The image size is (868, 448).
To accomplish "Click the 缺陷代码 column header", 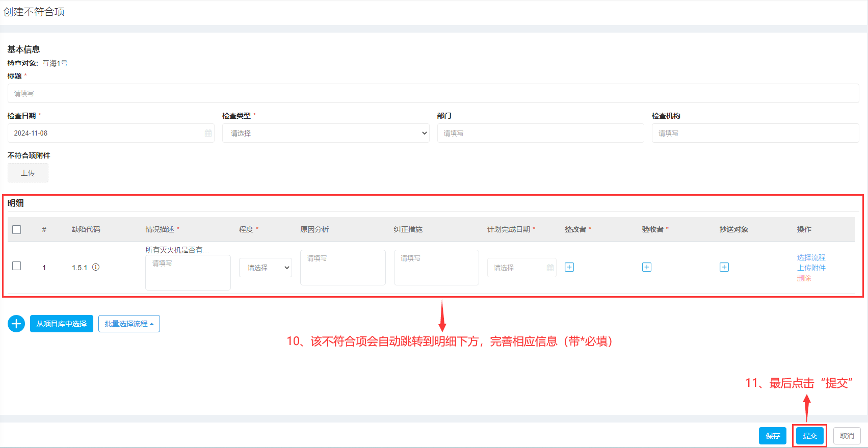I will pos(86,229).
